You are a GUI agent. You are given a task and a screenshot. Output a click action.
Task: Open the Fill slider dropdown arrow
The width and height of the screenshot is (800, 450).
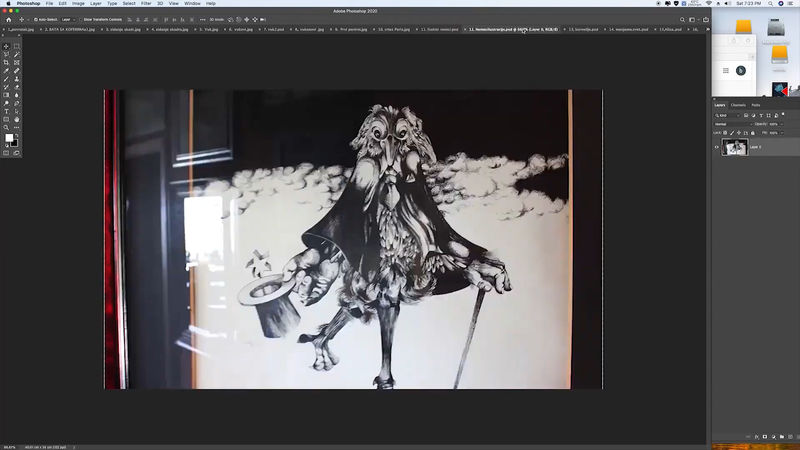(x=782, y=133)
